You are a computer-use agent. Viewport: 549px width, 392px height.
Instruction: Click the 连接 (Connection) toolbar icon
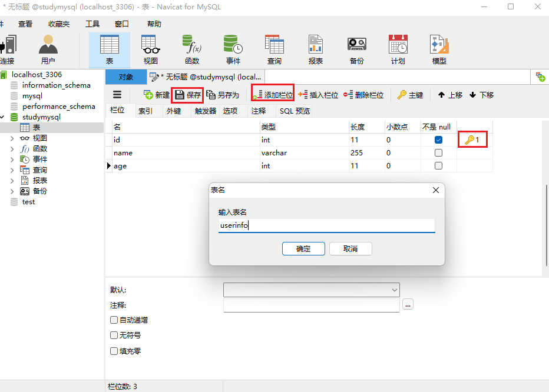point(8,49)
